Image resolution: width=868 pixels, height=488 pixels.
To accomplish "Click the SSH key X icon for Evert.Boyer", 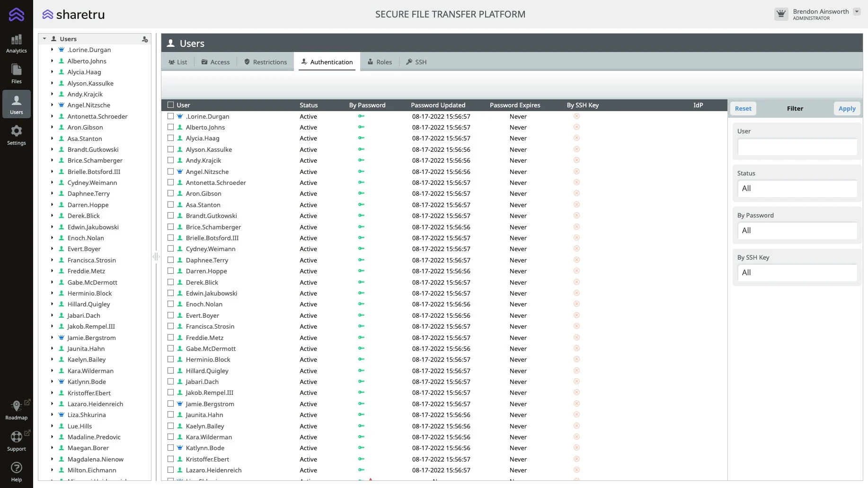I will 576,315.
